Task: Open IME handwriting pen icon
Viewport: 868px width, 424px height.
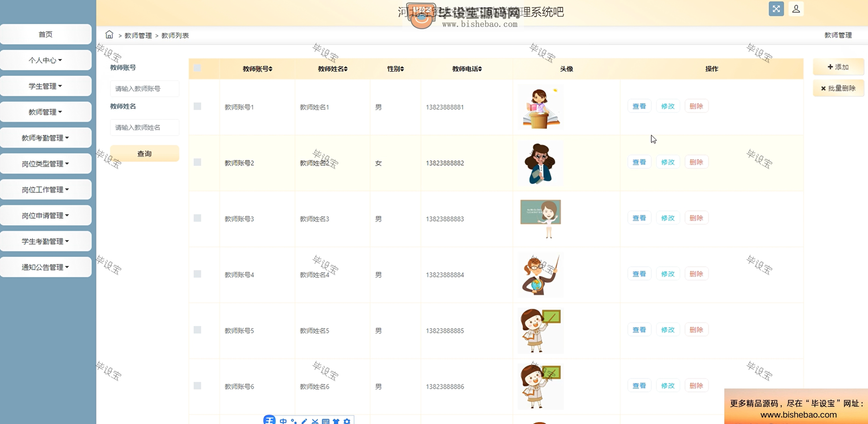Action: point(304,421)
